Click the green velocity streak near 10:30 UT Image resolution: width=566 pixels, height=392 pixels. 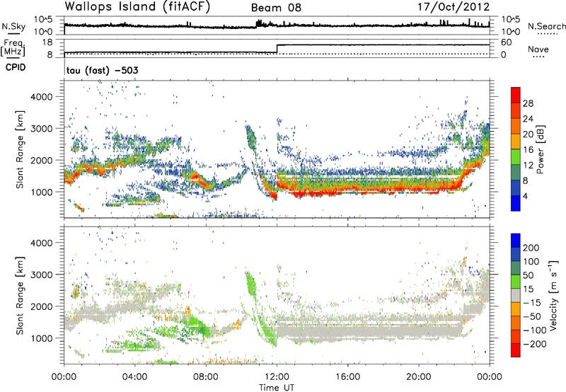point(250,284)
